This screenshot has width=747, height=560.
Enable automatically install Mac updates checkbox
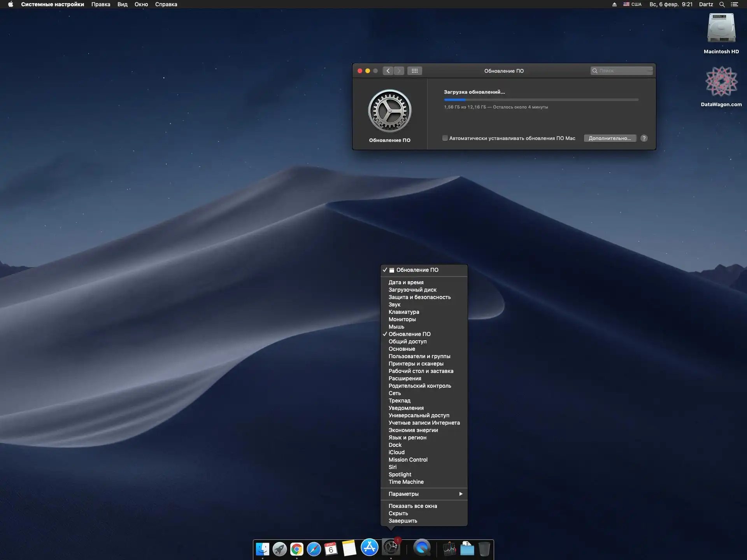(x=445, y=138)
